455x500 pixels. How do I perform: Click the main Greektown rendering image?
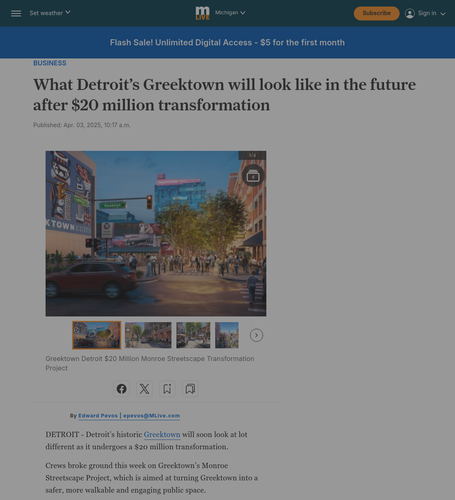tap(156, 233)
